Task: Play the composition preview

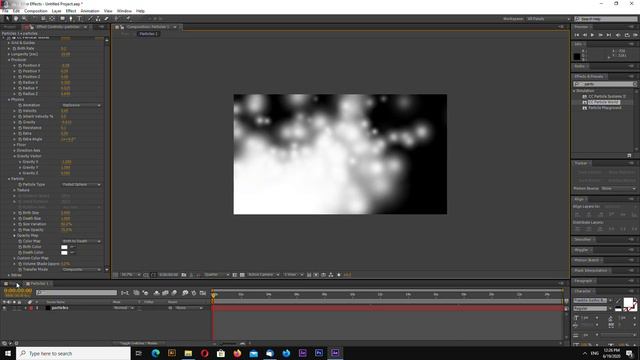Action: pyautogui.click(x=592, y=35)
